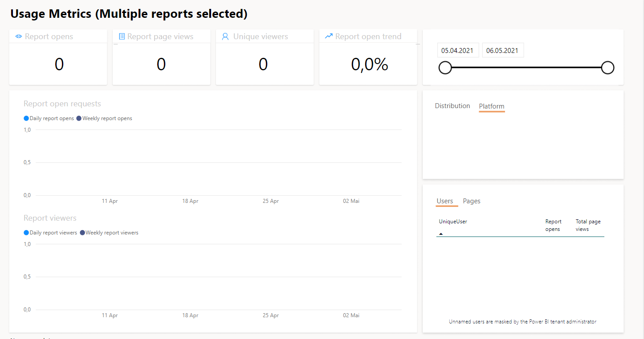Click the right handle of the date slider
Screen dimensions: 644x339
607,68
